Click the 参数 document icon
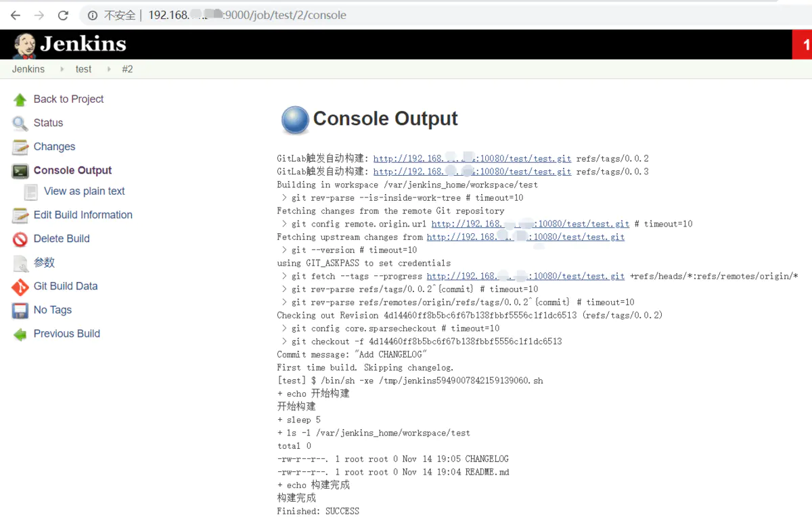812x526 pixels. pyautogui.click(x=20, y=263)
